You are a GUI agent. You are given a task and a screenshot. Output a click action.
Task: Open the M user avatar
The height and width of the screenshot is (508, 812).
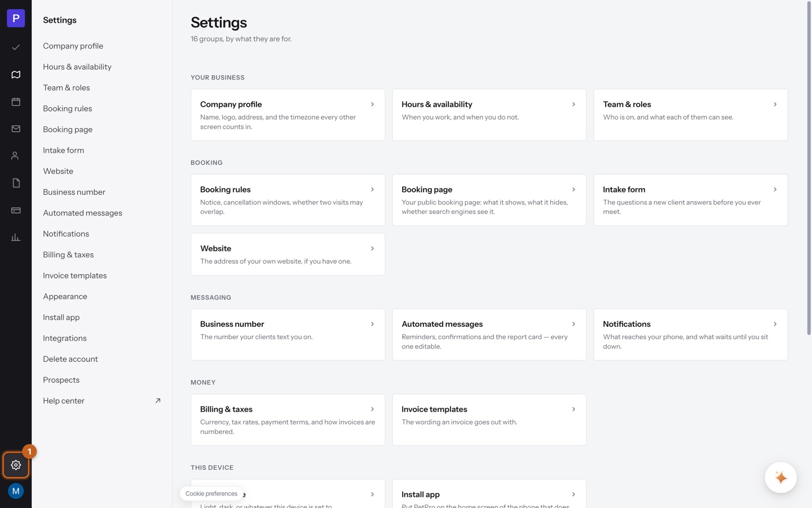point(16,491)
